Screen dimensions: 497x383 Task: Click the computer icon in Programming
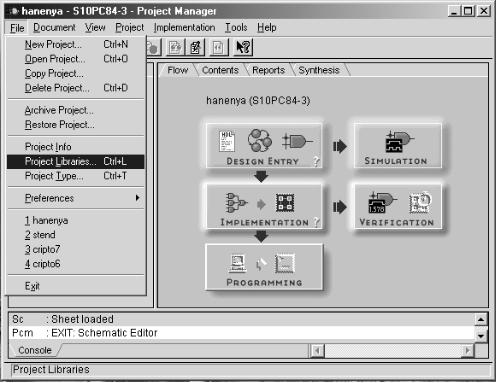tap(238, 263)
